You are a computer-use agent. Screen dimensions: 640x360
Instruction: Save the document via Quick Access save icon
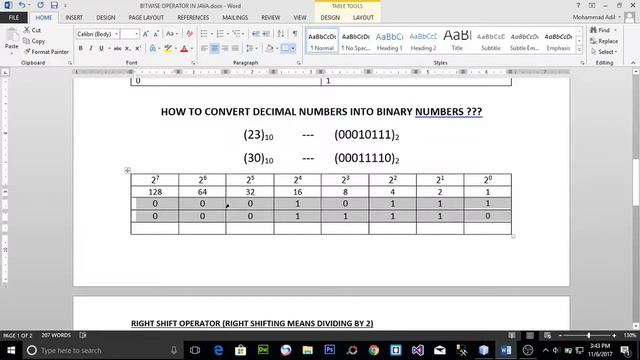pyautogui.click(x=54, y=6)
